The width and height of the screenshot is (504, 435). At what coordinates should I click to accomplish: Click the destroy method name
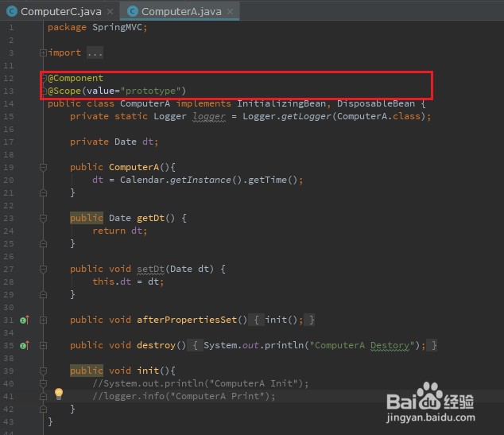[x=157, y=345]
